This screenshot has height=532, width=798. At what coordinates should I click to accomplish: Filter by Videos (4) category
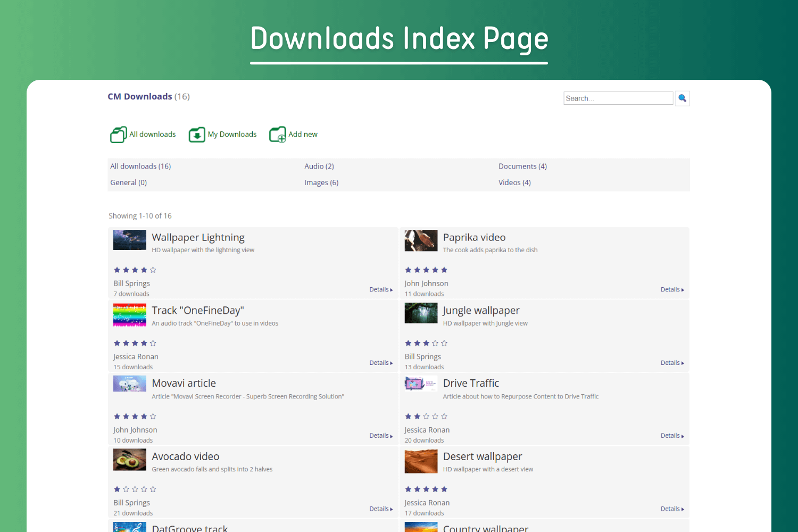tap(514, 182)
